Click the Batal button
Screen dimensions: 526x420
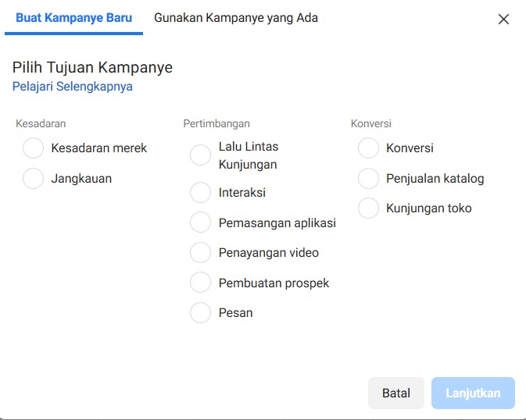coord(396,393)
